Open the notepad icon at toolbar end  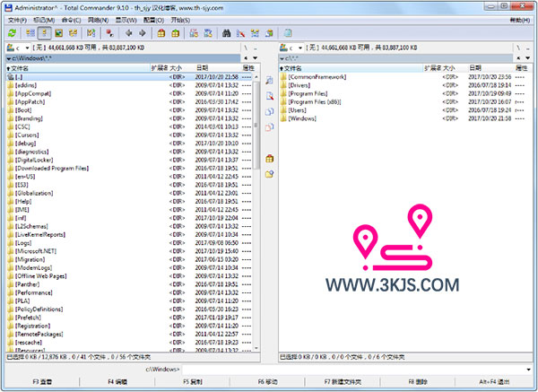click(x=288, y=33)
